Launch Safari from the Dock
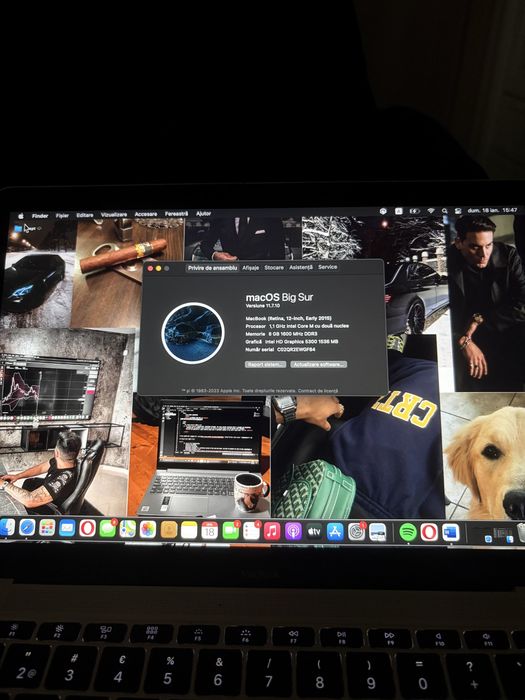 (x=27, y=528)
